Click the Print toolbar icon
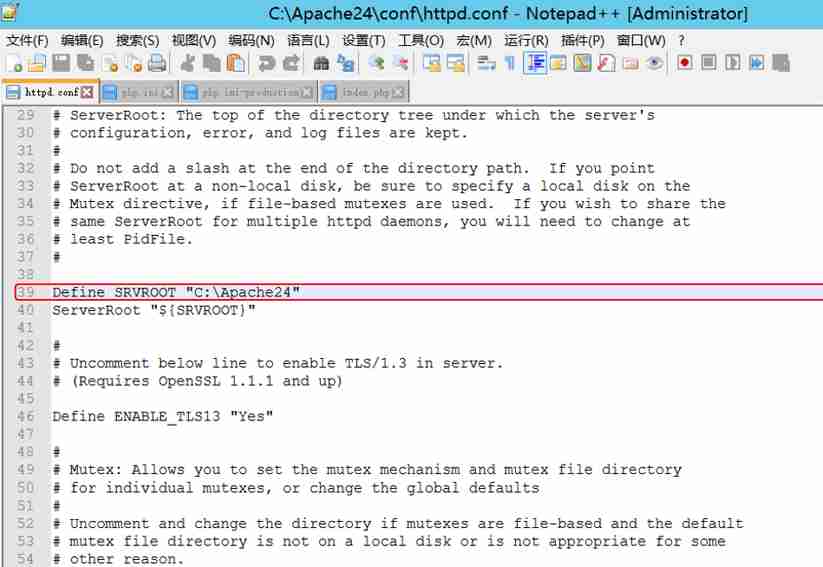 pyautogui.click(x=157, y=64)
